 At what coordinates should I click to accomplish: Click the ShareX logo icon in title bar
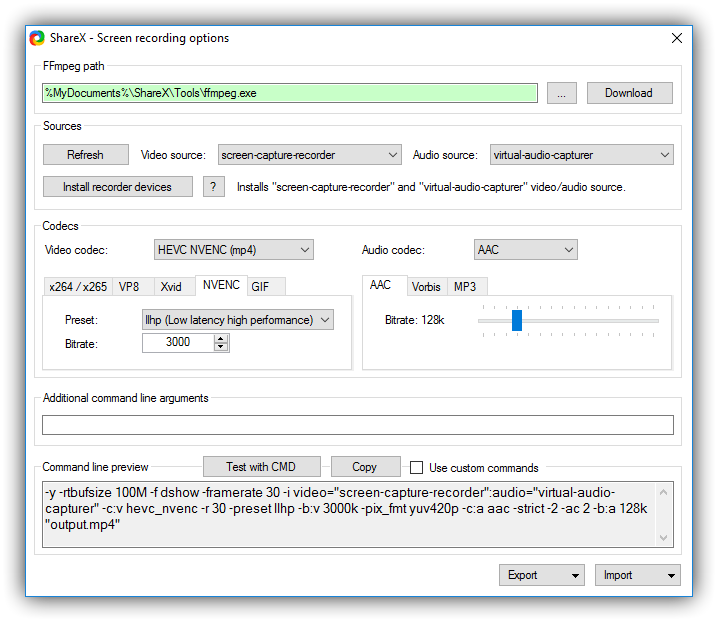pyautogui.click(x=37, y=38)
